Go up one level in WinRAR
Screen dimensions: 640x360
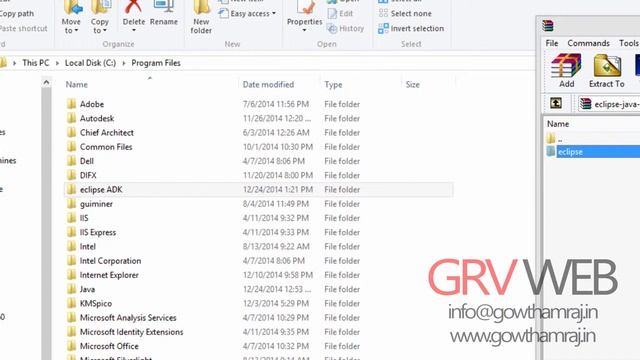[556, 103]
